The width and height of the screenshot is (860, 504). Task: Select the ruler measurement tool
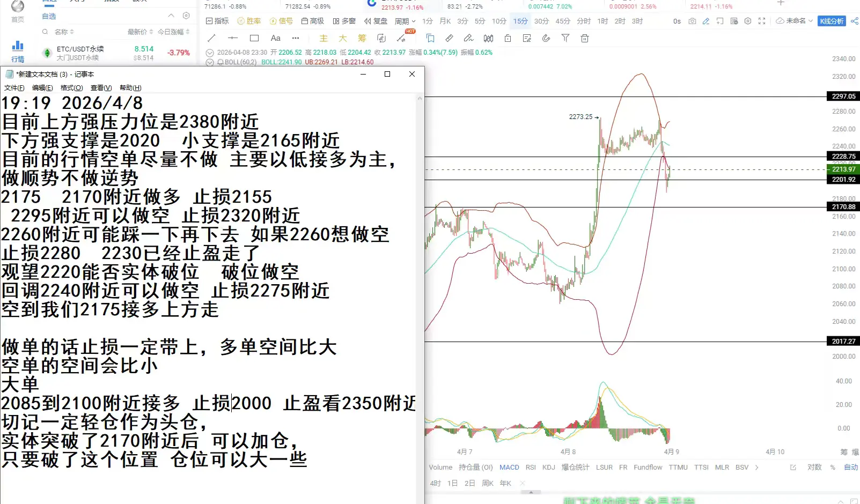[450, 38]
